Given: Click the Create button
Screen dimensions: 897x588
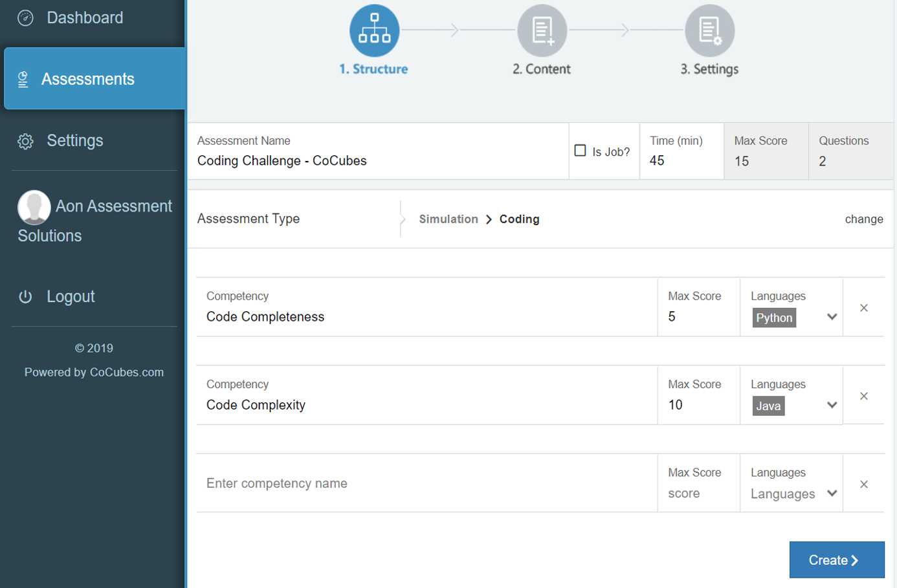Looking at the screenshot, I should pos(837,560).
